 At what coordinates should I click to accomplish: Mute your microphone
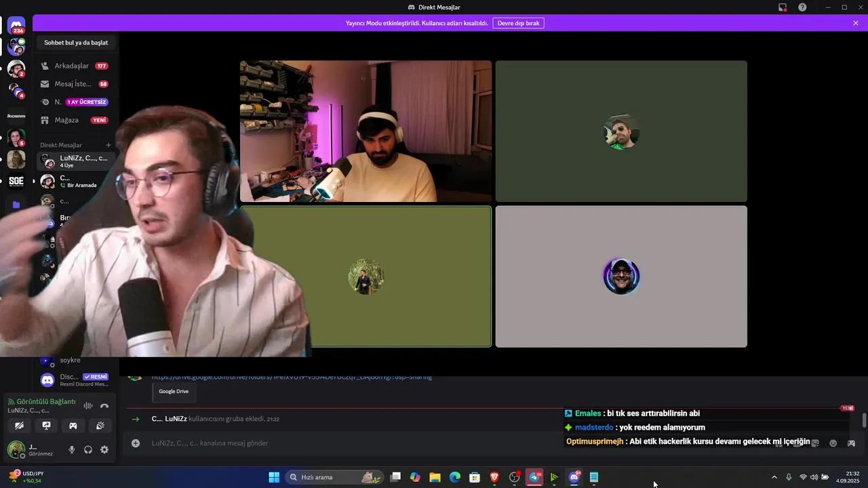click(72, 449)
